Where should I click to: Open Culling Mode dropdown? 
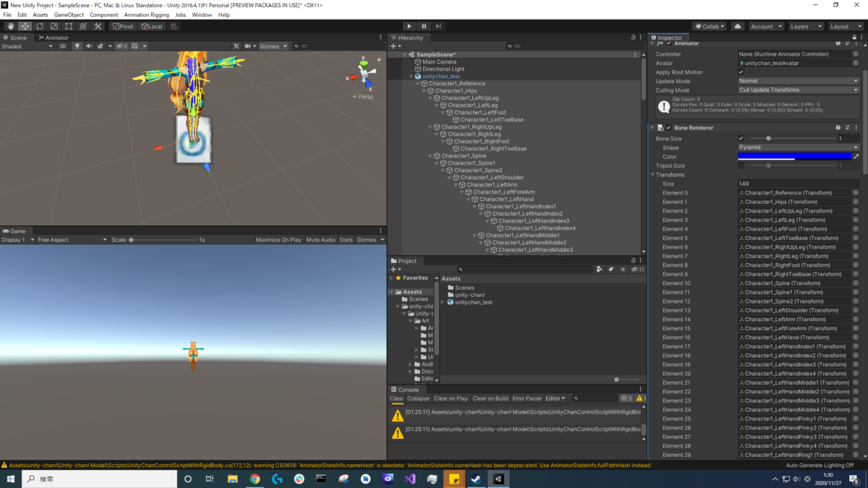click(x=799, y=90)
